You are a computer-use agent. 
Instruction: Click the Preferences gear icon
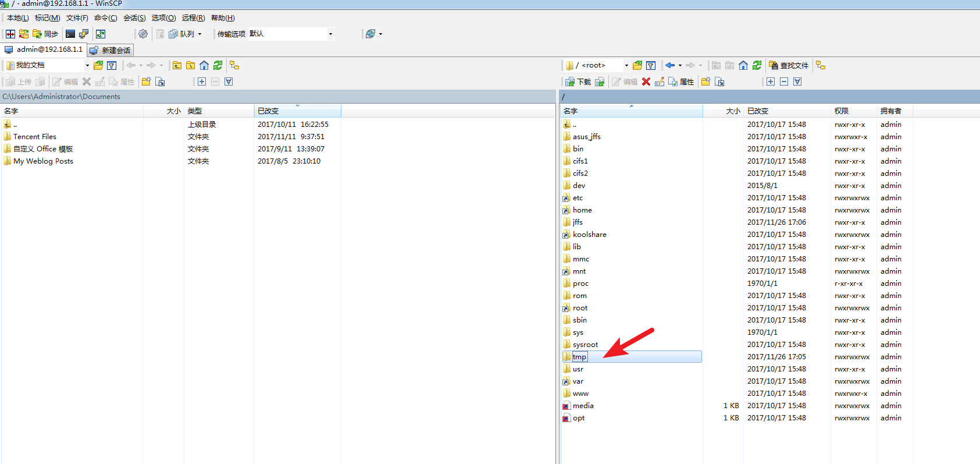(143, 34)
